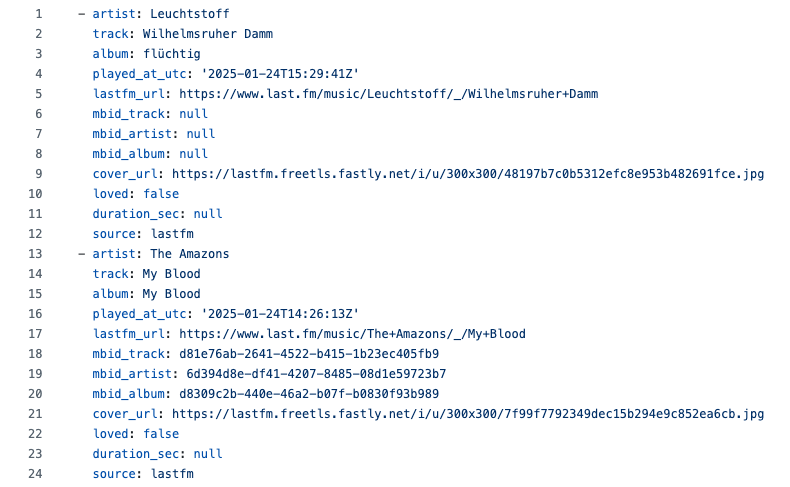Select line number 24 in the gutter
Viewport: 790px width, 487px height.
tap(34, 474)
